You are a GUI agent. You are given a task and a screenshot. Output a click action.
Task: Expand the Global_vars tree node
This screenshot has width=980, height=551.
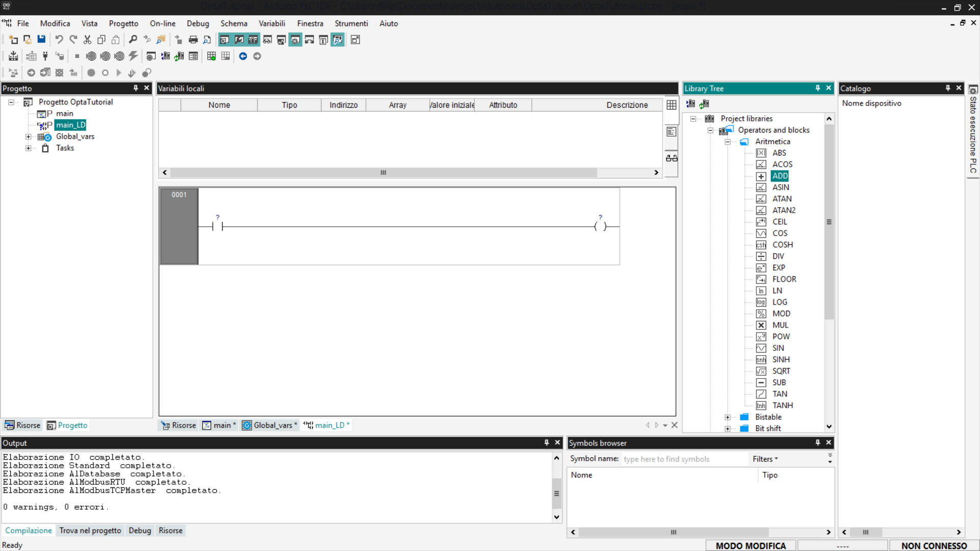[x=29, y=137]
